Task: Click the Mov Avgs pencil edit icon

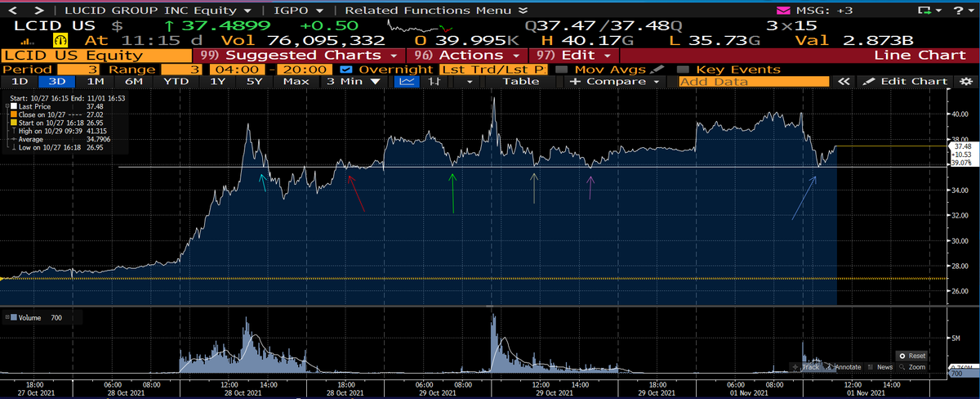Action: point(657,69)
